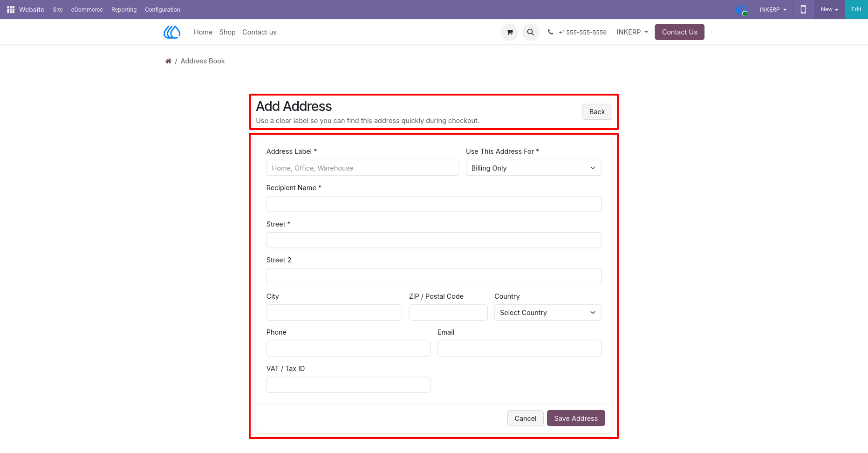The image size is (868, 453).
Task: Go to Shop nav link
Action: click(x=227, y=32)
